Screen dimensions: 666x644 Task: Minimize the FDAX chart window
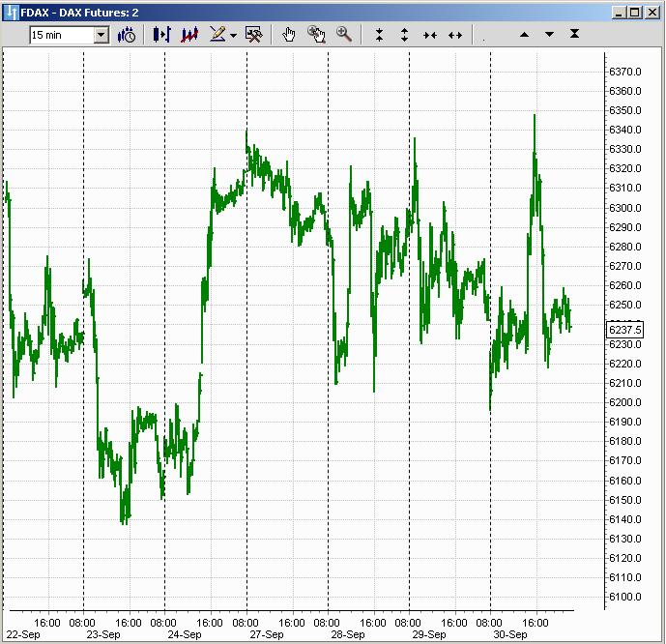click(x=620, y=13)
